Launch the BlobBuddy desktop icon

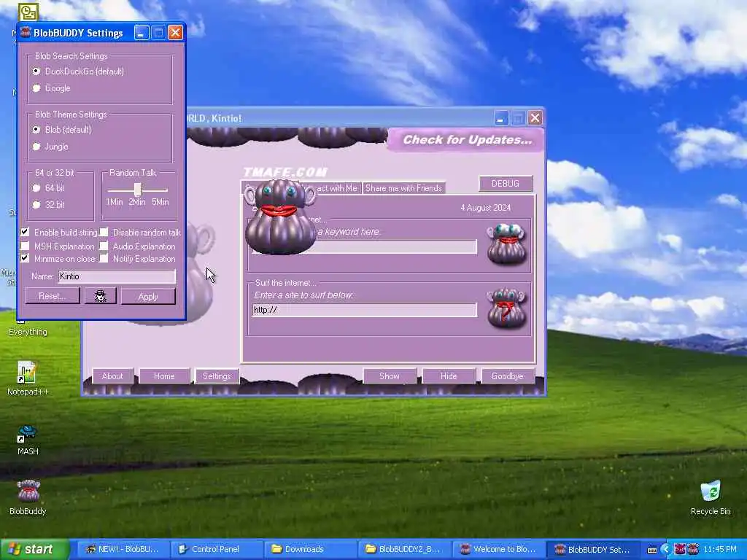28,498
